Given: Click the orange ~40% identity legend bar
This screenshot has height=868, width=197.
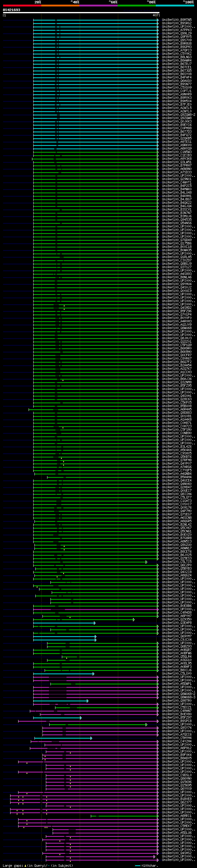Looking at the screenshot, I should (60, 6).
